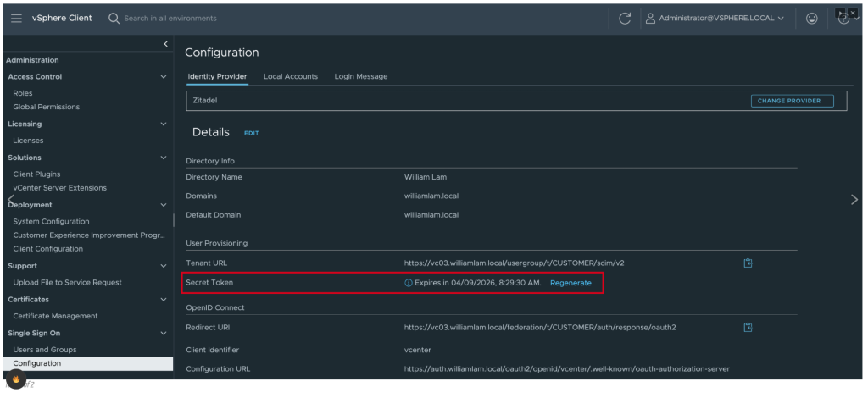Screen dimensions: 868x398
Task: Open Roles in the sidebar
Action: click(23, 93)
